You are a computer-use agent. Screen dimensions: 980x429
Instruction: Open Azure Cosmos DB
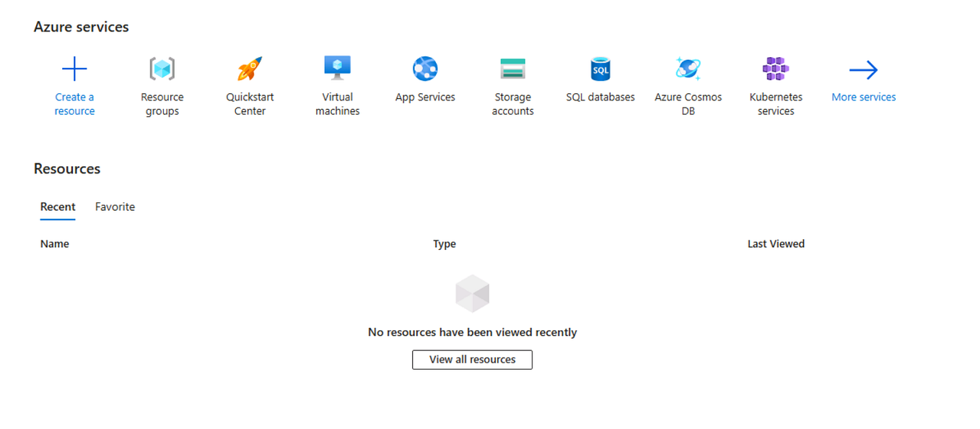pos(688,69)
